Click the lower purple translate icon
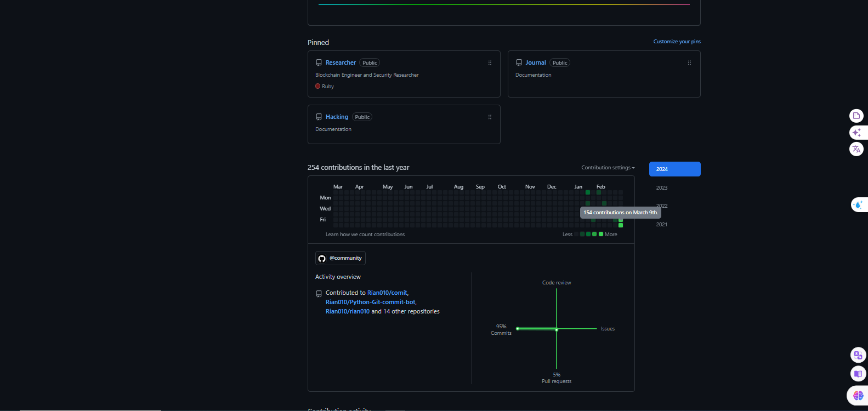Image resolution: width=868 pixels, height=411 pixels. click(858, 355)
